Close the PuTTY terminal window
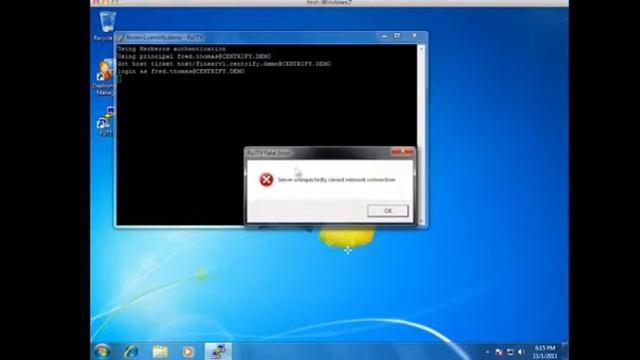The height and width of the screenshot is (360, 640). pos(414,36)
